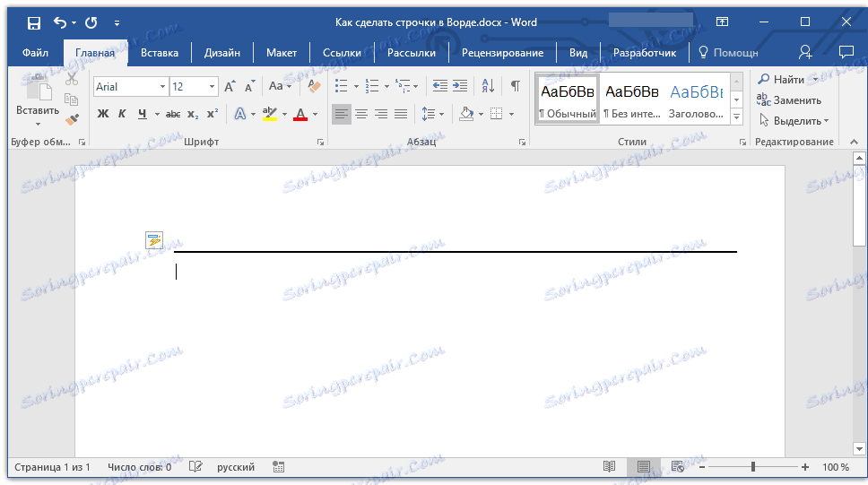Click the Помощник tell me search field

pyautogui.click(x=728, y=53)
